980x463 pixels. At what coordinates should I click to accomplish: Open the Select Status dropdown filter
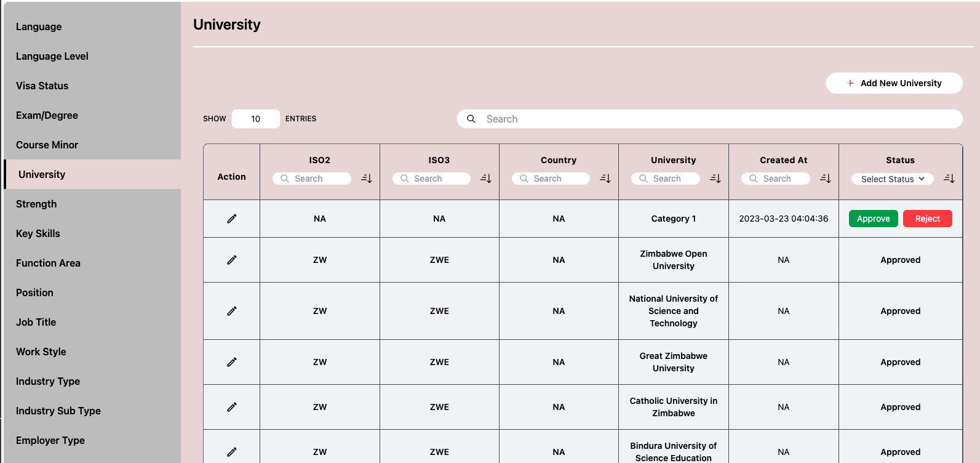[x=892, y=179]
